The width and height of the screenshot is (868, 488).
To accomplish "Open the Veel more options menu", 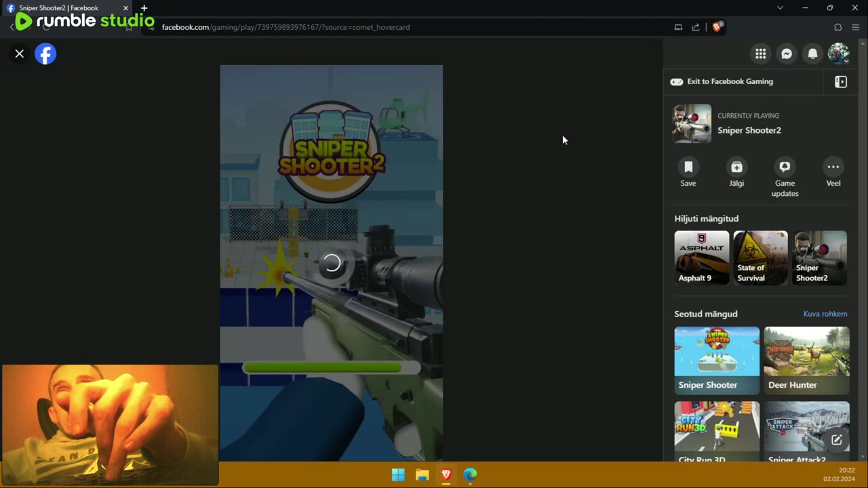I will (833, 167).
